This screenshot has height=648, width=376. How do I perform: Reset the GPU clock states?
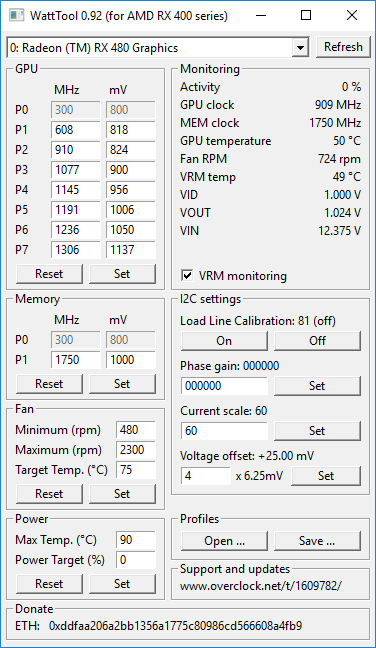(x=49, y=274)
